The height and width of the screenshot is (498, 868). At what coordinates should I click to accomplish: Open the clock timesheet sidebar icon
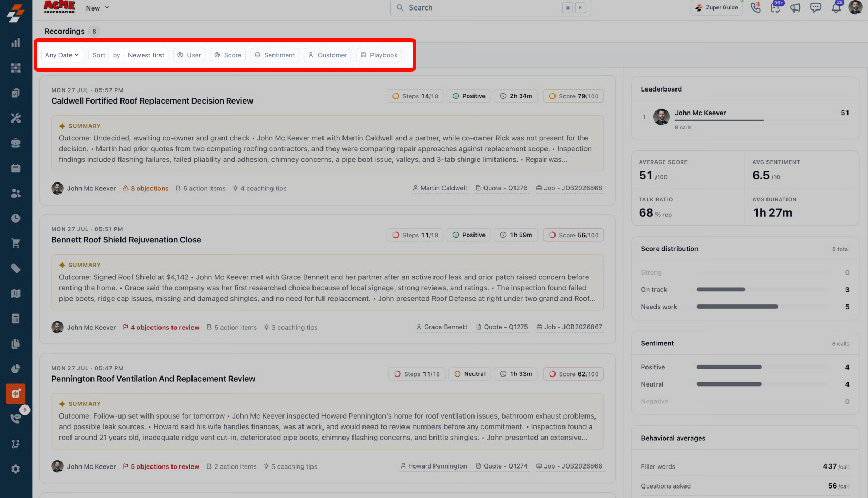click(x=16, y=218)
